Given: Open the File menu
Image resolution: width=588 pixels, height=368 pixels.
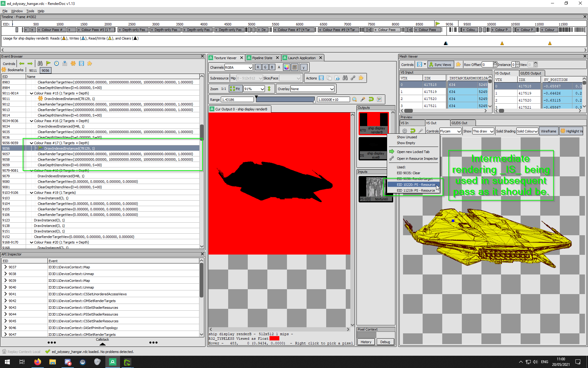Looking at the screenshot, I should pyautogui.click(x=5, y=11).
